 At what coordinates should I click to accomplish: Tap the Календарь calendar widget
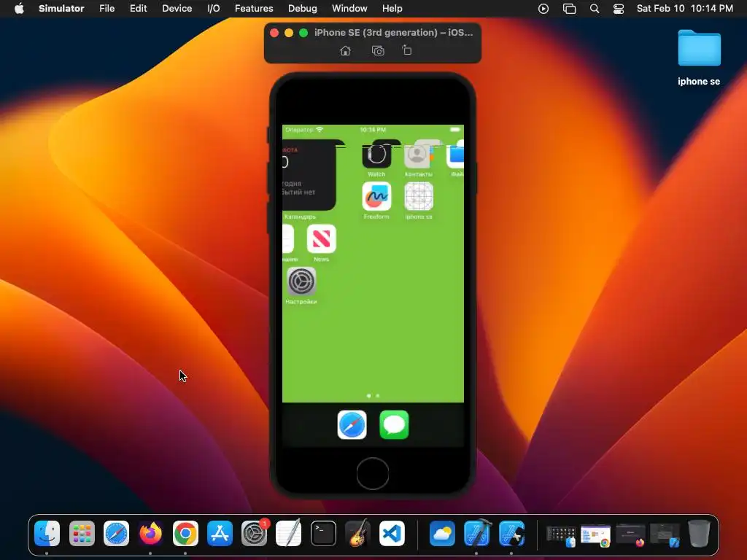coord(309,175)
